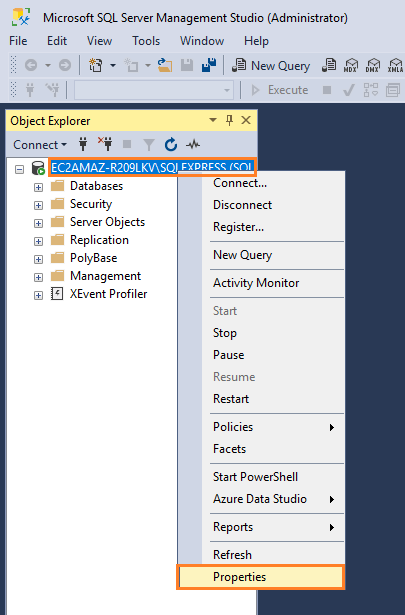Close the Object Explorer panel
The width and height of the screenshot is (405, 615).
click(x=246, y=120)
